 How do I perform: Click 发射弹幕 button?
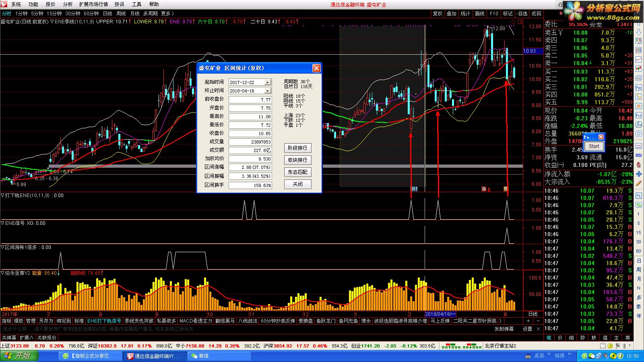pyautogui.click(x=504, y=329)
